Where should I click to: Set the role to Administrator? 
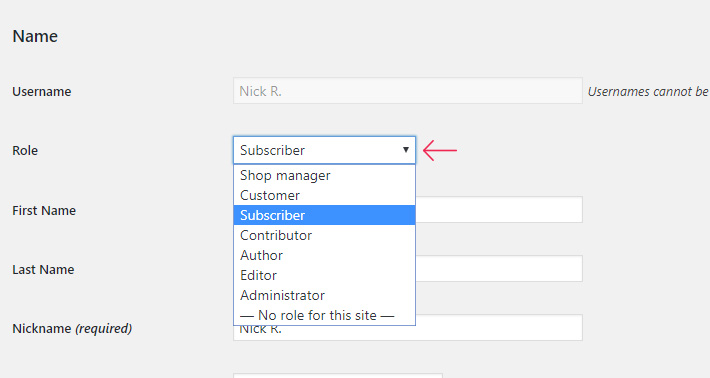324,295
